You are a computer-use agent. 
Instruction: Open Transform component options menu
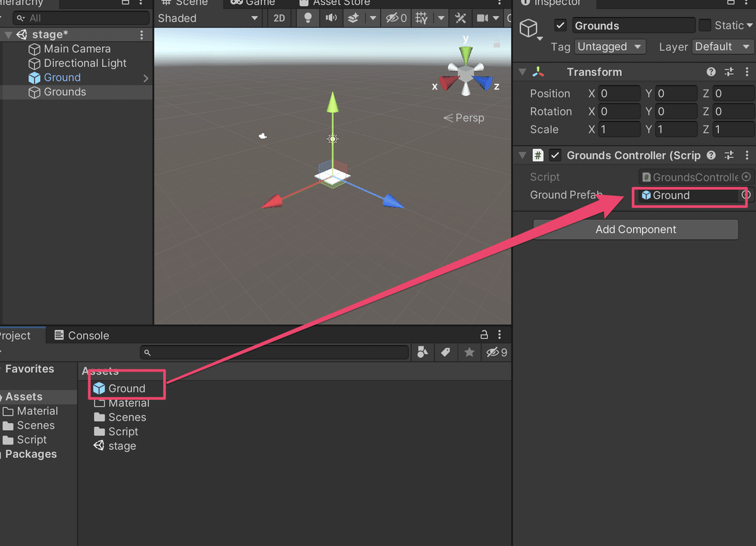point(747,72)
